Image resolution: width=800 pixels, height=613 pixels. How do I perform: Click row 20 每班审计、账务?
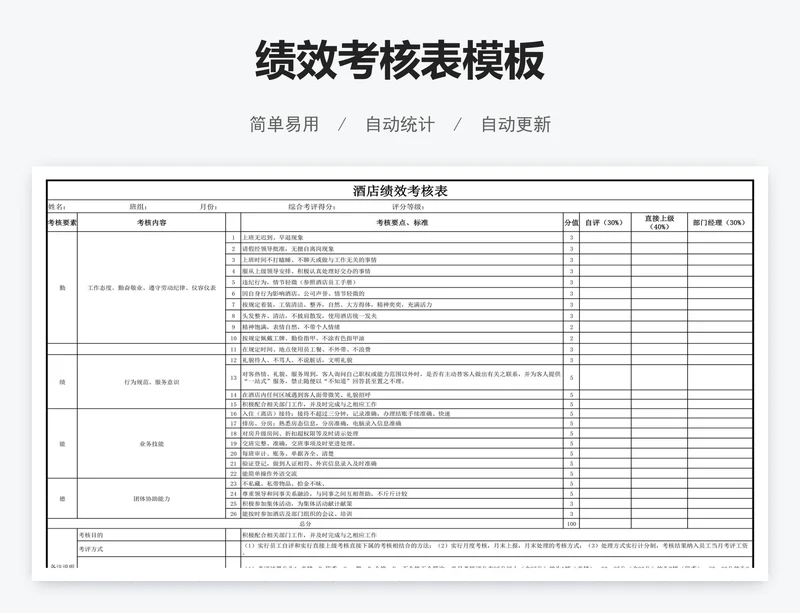[x=402, y=454]
